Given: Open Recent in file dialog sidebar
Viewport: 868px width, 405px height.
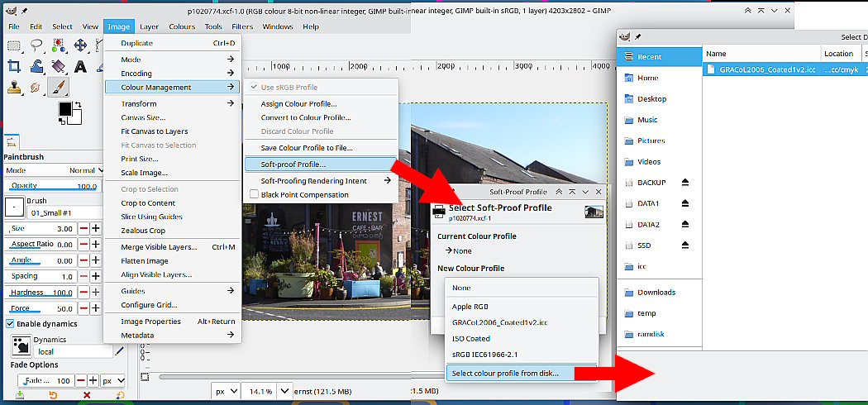Looking at the screenshot, I should [x=660, y=57].
